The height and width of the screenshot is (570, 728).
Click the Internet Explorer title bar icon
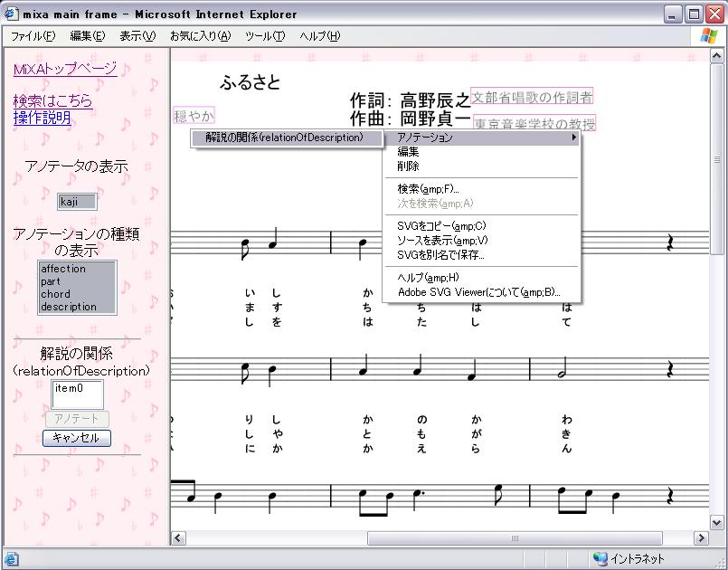[x=11, y=14]
